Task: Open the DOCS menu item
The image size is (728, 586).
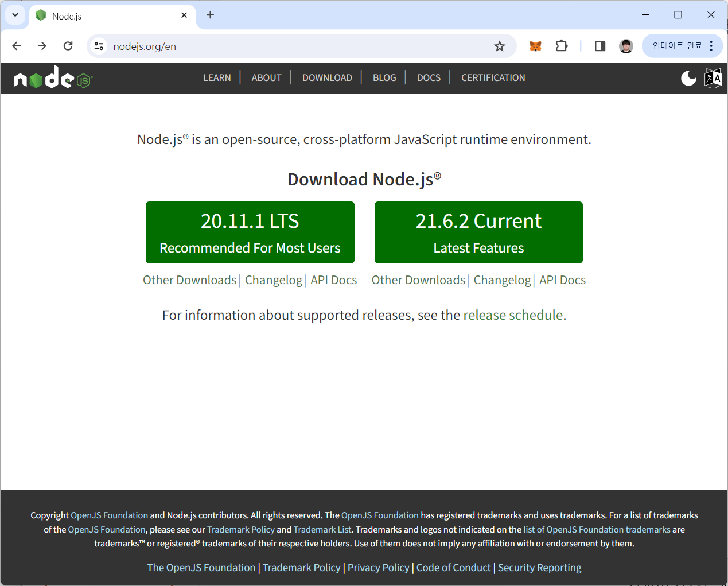Action: pos(429,77)
